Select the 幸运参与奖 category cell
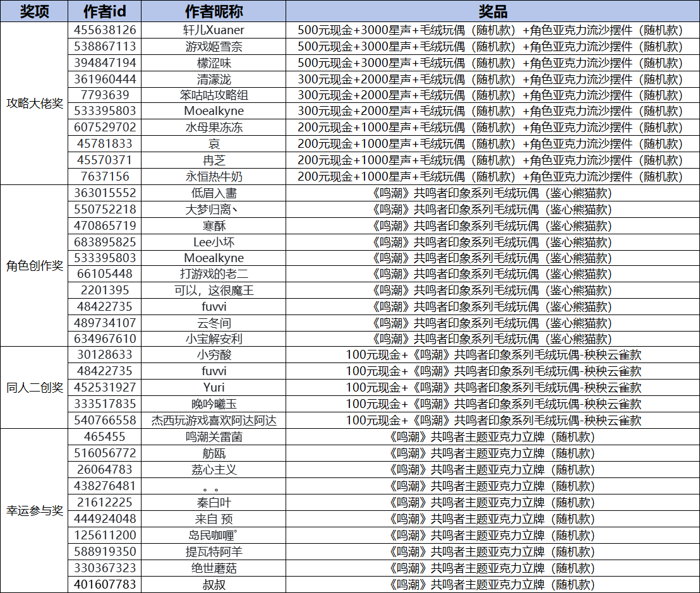 tap(34, 510)
